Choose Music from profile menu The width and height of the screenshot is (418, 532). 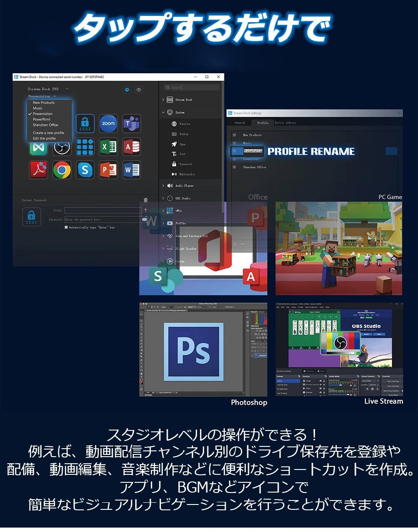38,108
